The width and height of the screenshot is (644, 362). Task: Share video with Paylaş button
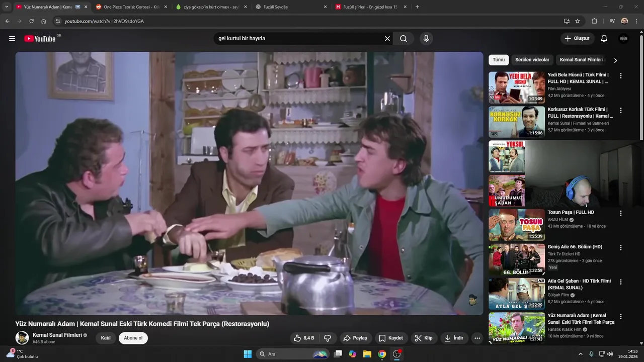[x=355, y=338]
